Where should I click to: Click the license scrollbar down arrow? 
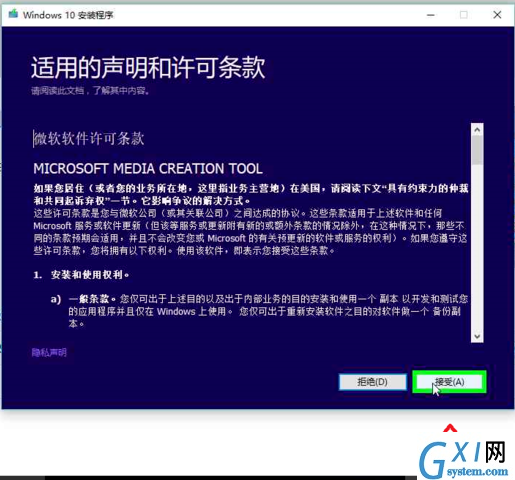click(477, 336)
